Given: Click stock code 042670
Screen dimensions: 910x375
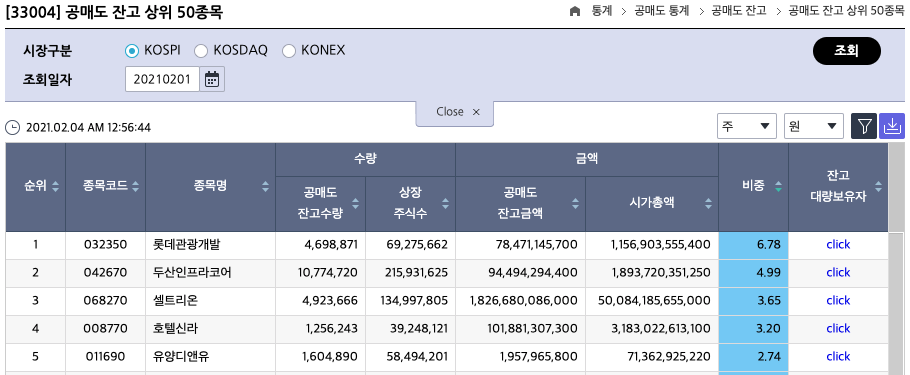Looking at the screenshot, I should click(x=105, y=272).
